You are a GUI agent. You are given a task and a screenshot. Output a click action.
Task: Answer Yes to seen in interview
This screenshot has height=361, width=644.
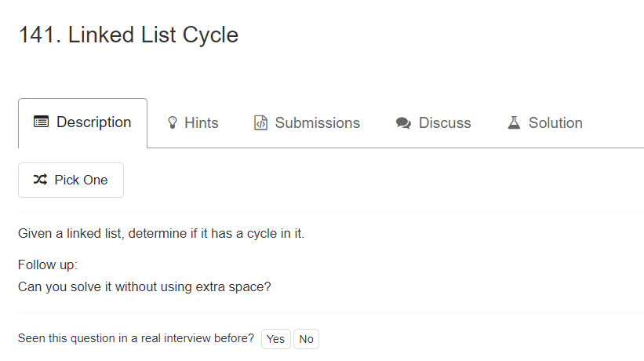coord(275,339)
